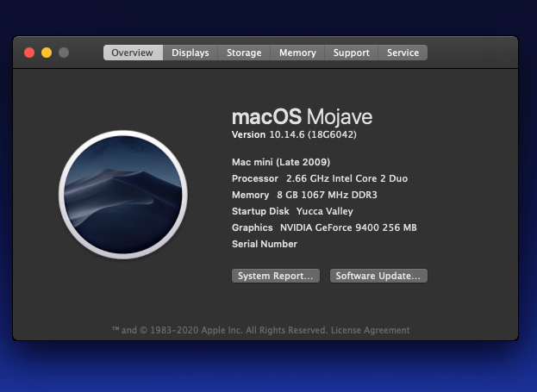Click the Mac mini (Late 2009) text
The image size is (537, 392).
click(281, 162)
